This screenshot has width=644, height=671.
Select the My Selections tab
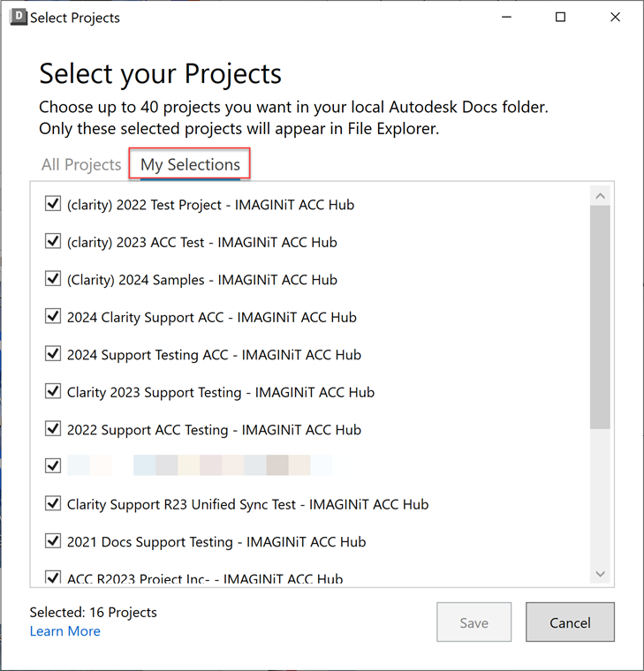(x=190, y=165)
